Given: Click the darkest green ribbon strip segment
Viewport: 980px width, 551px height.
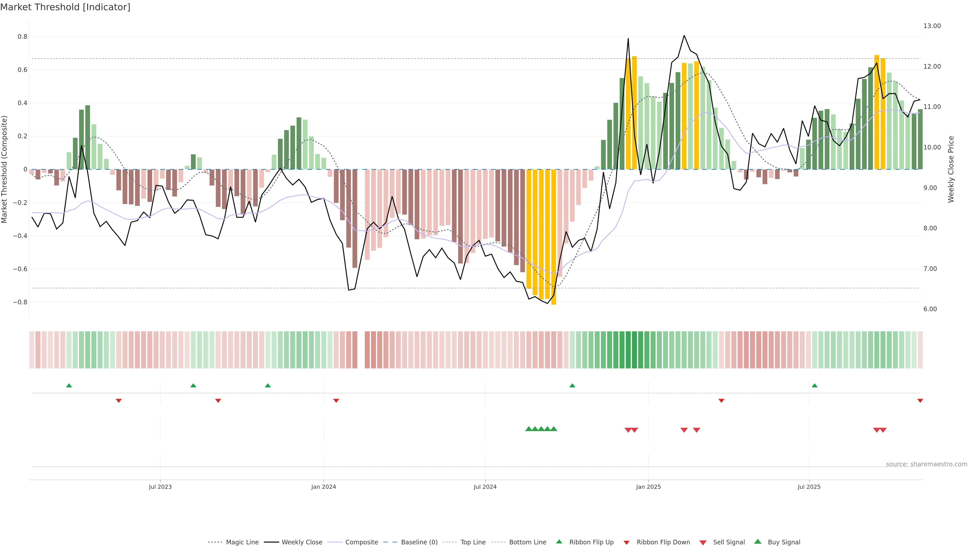Looking at the screenshot, I should (634, 350).
